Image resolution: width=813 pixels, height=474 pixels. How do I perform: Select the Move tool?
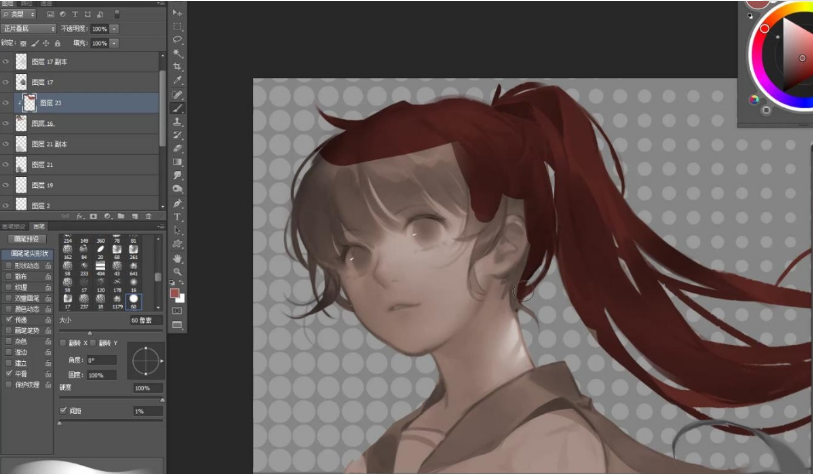[177, 12]
